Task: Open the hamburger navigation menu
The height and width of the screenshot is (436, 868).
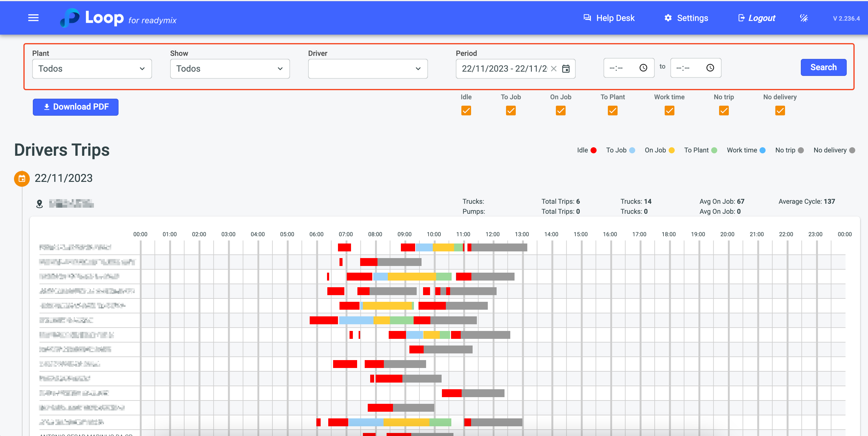Action: click(x=33, y=18)
